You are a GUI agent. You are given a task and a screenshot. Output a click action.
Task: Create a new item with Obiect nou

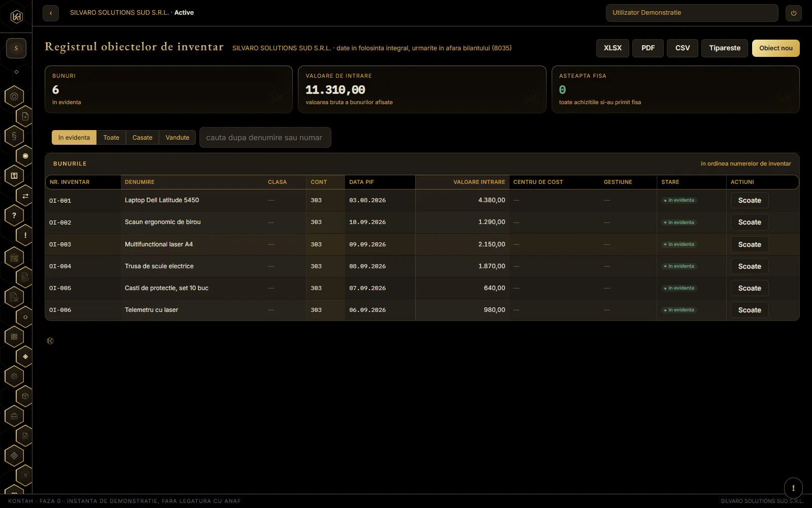click(775, 48)
